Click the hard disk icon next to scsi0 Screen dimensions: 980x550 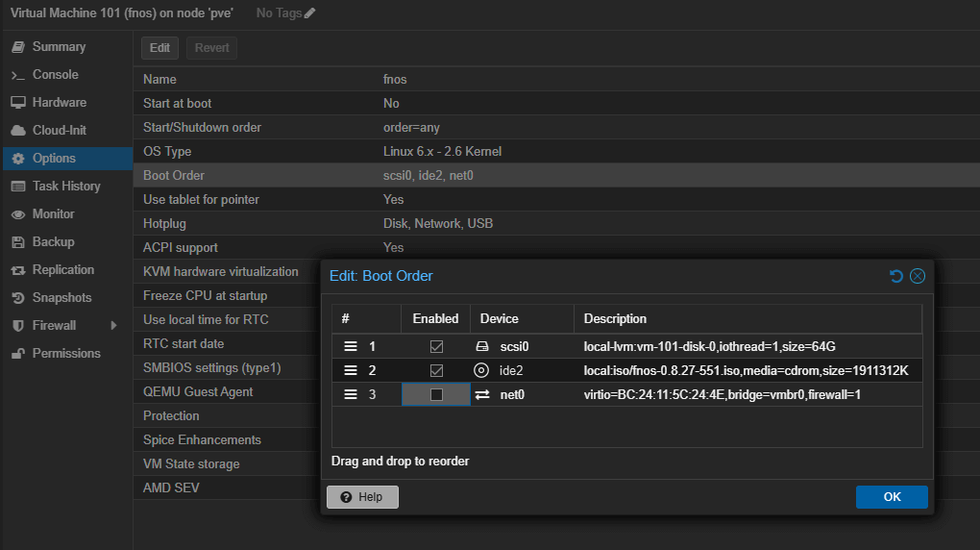click(x=481, y=346)
